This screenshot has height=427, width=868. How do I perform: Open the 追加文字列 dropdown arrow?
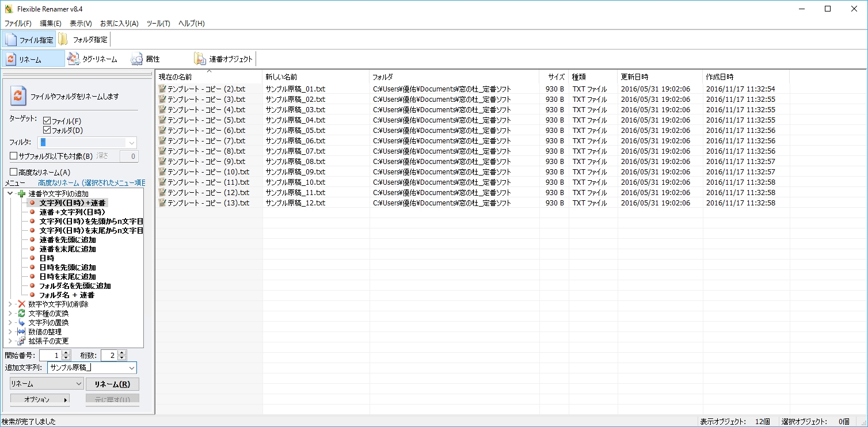pyautogui.click(x=132, y=368)
